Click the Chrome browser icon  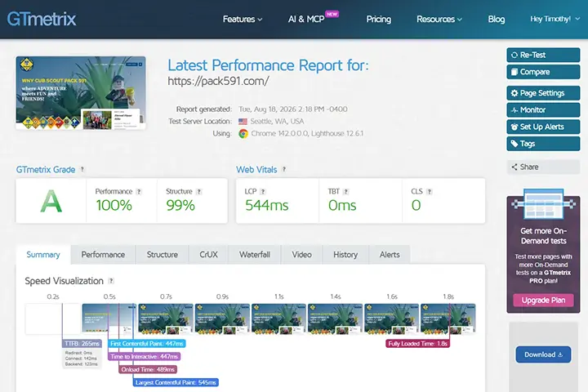pos(243,134)
